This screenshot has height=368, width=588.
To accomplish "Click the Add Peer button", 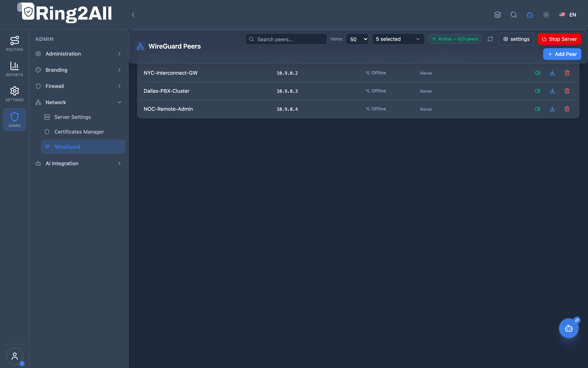I will pyautogui.click(x=562, y=54).
